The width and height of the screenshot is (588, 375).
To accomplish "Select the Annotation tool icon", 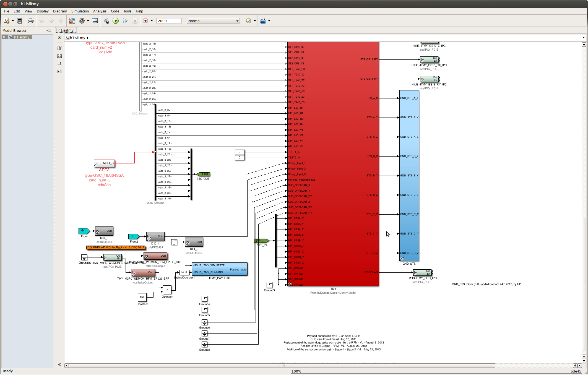I will pos(59,71).
